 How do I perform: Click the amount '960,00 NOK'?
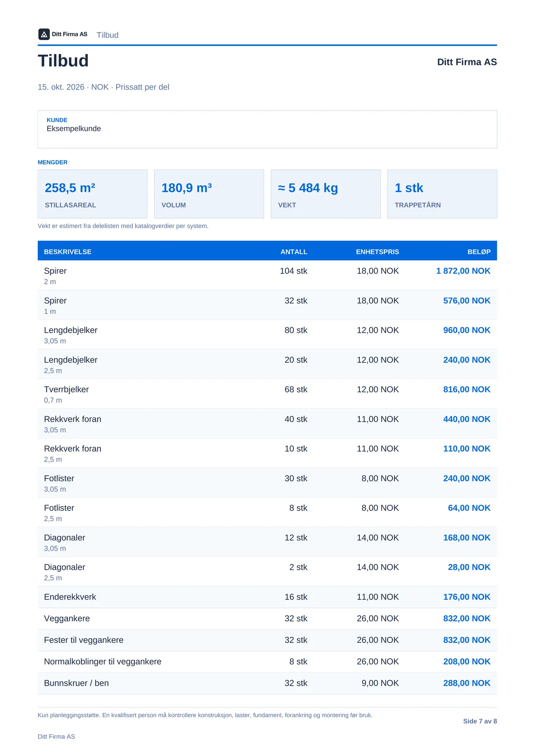(467, 330)
